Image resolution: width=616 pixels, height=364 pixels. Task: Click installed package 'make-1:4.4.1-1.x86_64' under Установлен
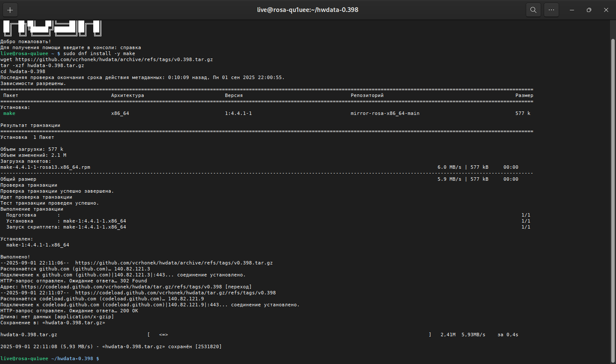tap(38, 245)
